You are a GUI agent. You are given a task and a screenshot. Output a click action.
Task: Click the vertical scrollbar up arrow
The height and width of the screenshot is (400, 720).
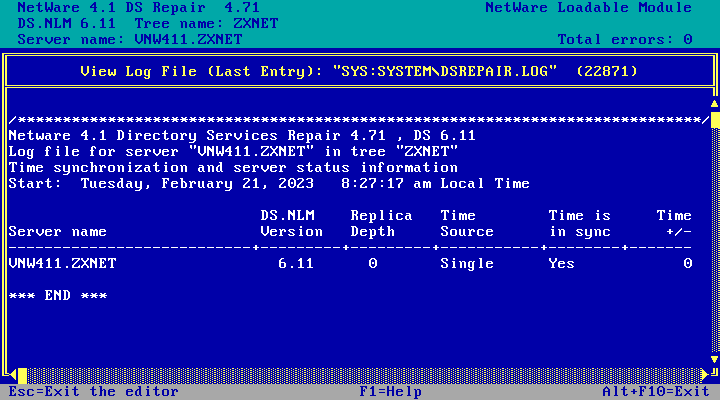click(714, 104)
